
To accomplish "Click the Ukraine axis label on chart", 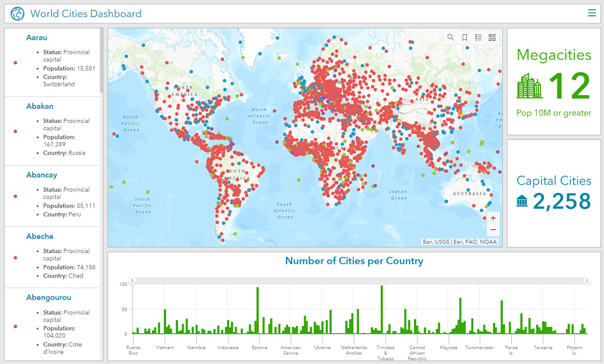I will coord(322,348).
